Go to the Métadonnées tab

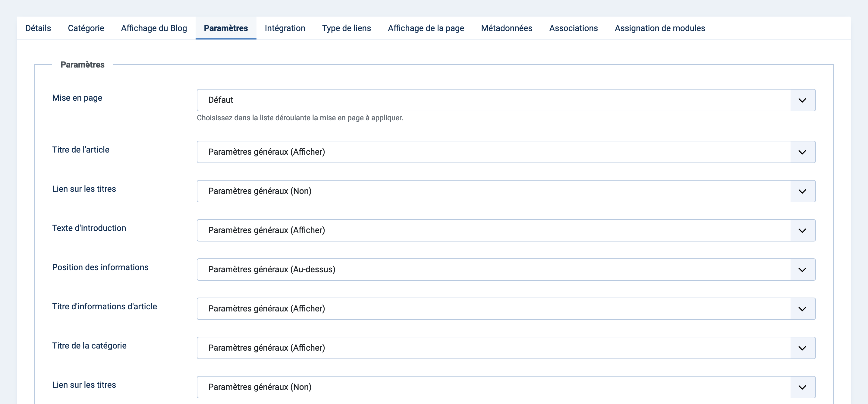click(x=506, y=28)
